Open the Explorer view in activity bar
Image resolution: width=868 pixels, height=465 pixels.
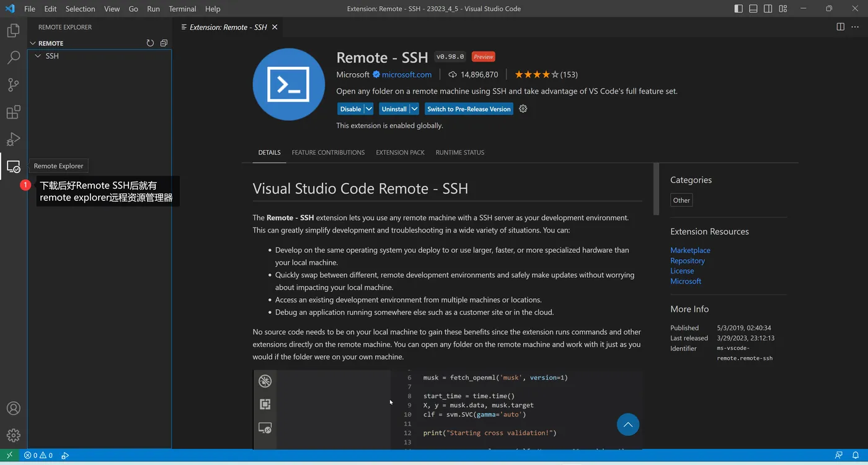pos(13,30)
